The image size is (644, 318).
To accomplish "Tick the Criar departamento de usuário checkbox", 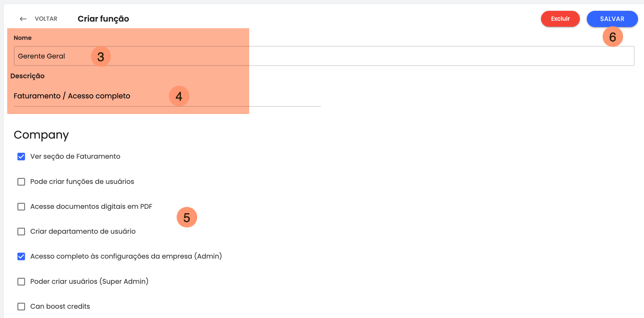I will 21,232.
